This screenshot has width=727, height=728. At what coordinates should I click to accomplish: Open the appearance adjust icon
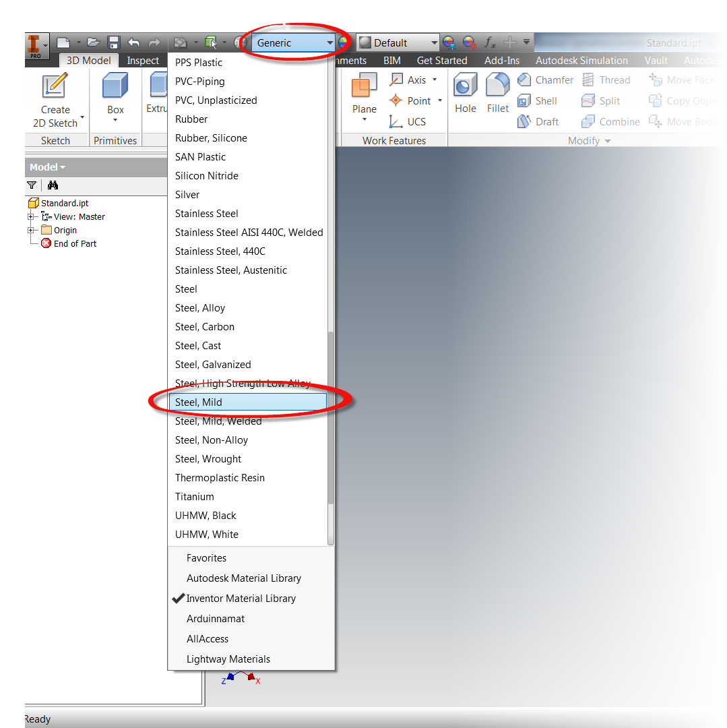click(x=449, y=42)
